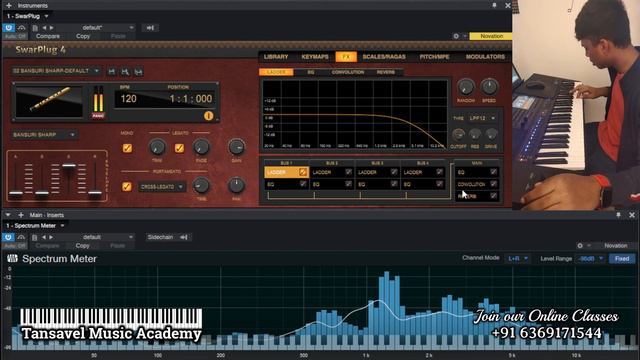
Task: Open the '1 - SwarPlug' instrument dropdown
Action: point(27,16)
